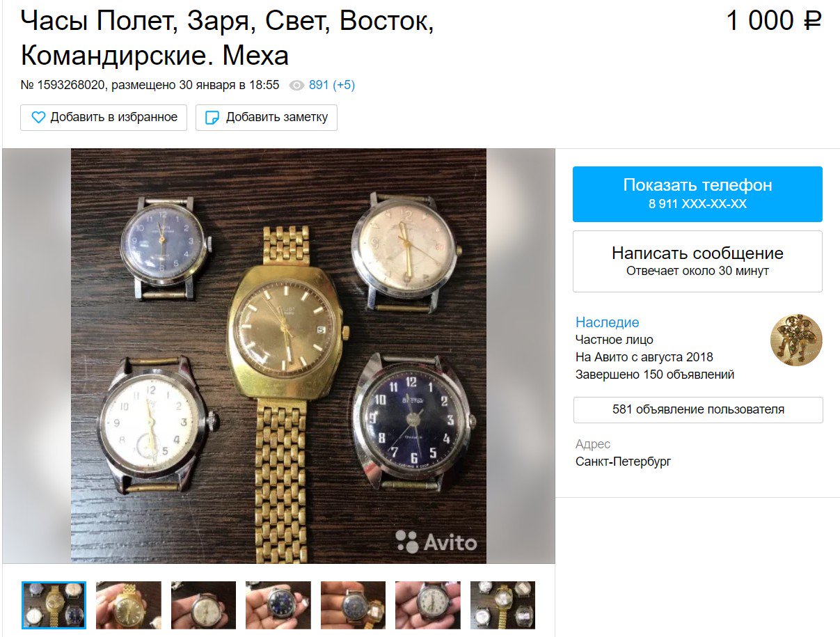The image size is (840, 637).
Task: Select second thumbnail with gold watch
Action: [129, 605]
